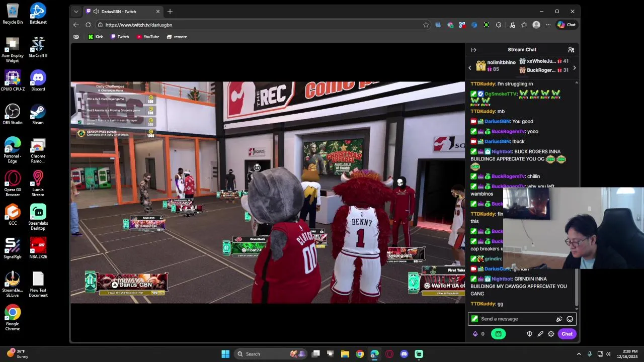This screenshot has height=362, width=644.
Task: Open New Text Document on desktop
Action: coord(38,285)
